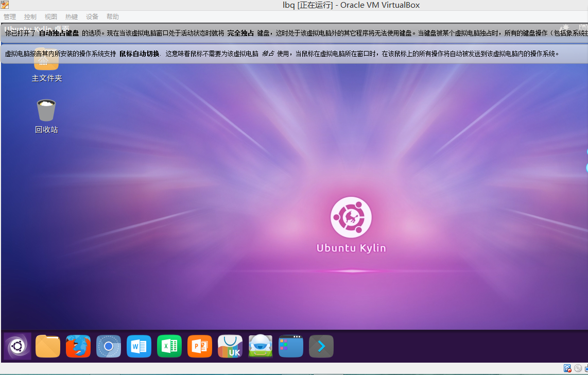
Task: Open the PowerPoint presentation app in dock
Action: tap(200, 346)
